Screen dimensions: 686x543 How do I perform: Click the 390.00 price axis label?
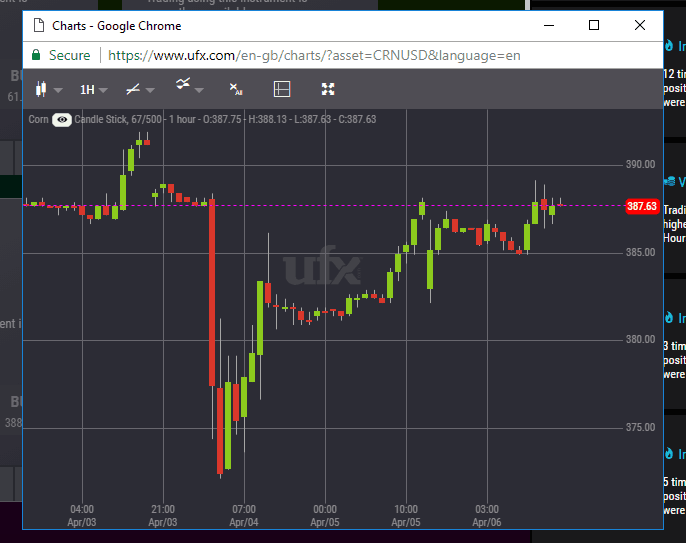click(640, 165)
